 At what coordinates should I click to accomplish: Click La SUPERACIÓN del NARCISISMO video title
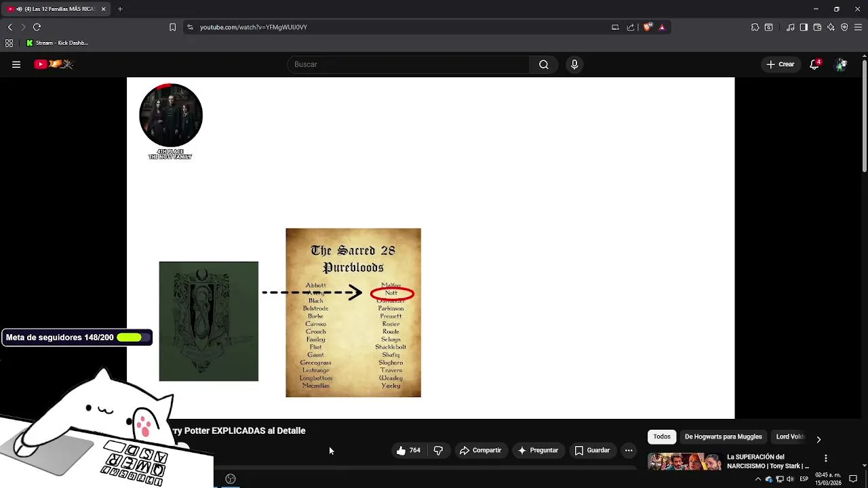768,462
